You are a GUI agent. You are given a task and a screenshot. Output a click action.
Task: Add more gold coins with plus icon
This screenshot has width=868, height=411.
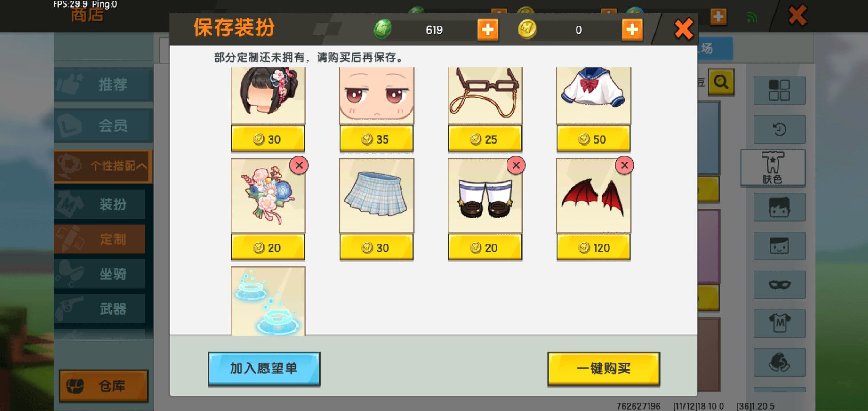[632, 30]
